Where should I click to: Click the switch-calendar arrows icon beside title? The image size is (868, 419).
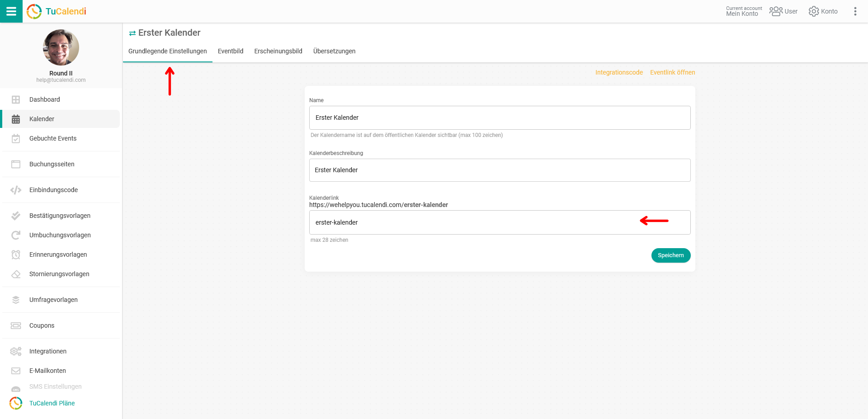pos(132,33)
